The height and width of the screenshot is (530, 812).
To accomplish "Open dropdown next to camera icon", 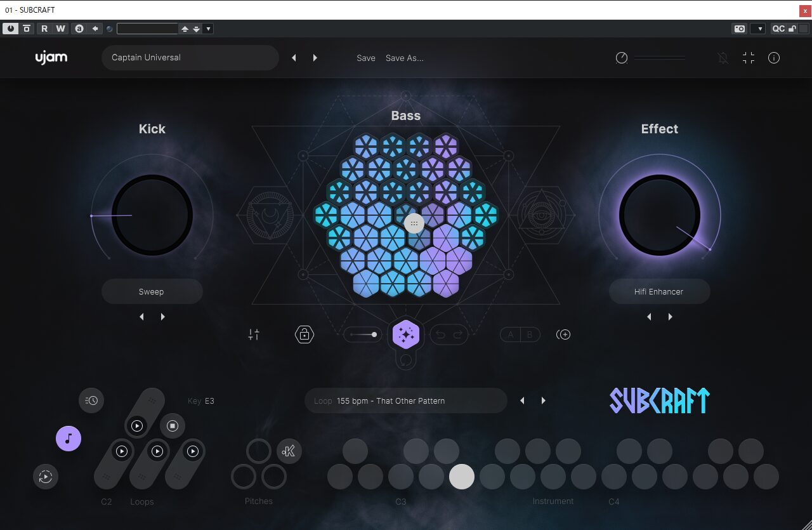I will point(757,29).
